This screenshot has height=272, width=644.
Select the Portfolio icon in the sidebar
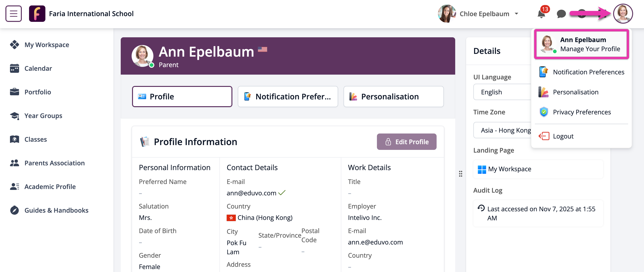(x=15, y=92)
